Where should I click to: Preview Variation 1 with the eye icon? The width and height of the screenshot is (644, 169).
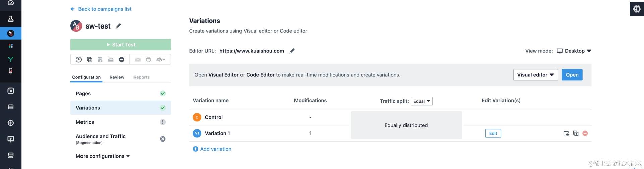pos(566,133)
